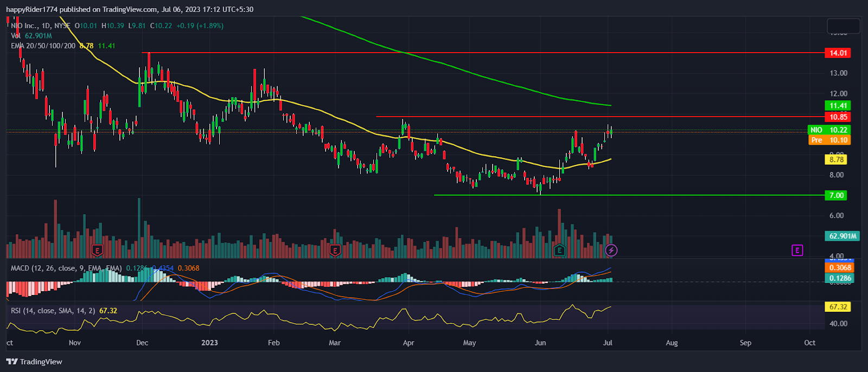This screenshot has width=868, height=372.
Task: Click the red 10.85 price label
Action: [x=838, y=117]
